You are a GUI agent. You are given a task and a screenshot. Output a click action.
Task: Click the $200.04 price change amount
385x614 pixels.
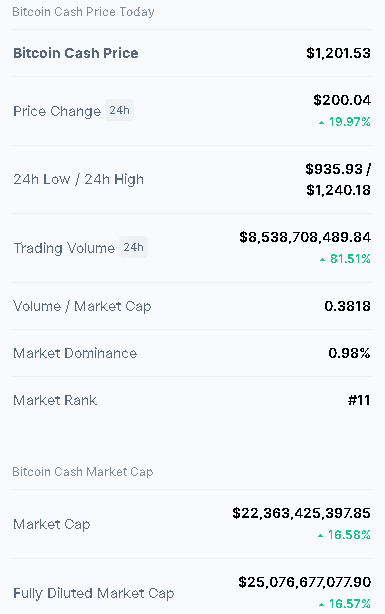tap(342, 100)
